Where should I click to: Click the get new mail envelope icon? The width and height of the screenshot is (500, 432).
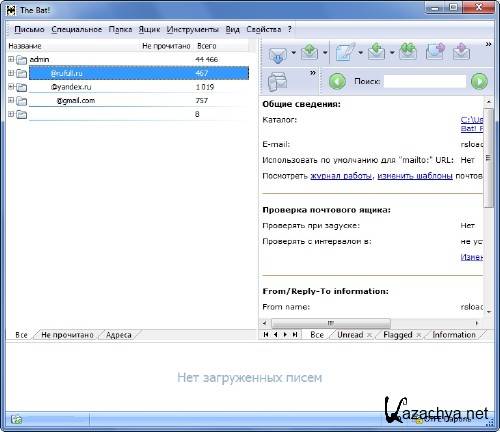click(x=278, y=54)
